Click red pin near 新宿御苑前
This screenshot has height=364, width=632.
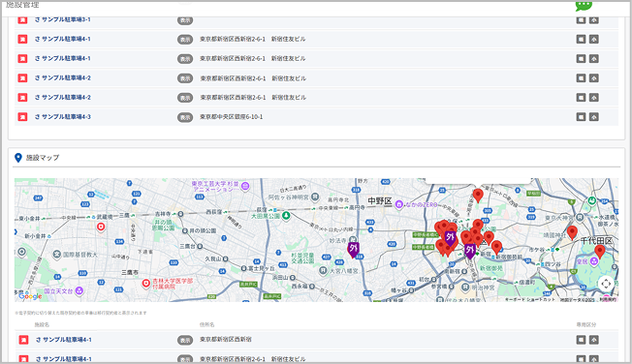click(x=496, y=247)
